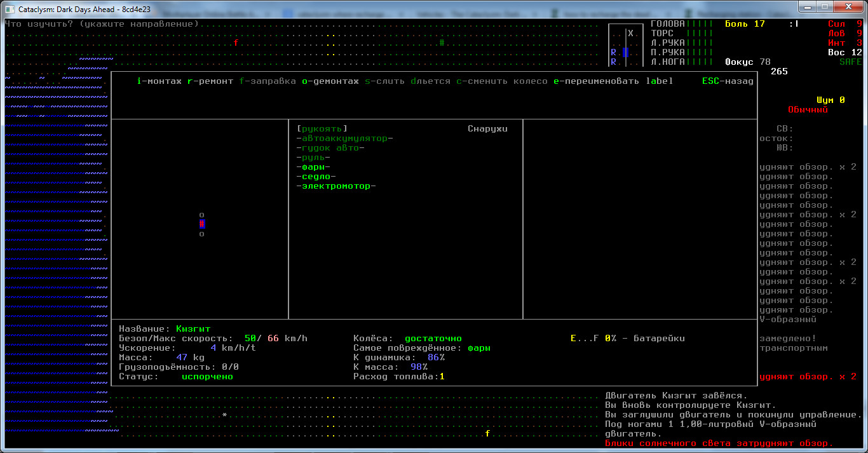Click the red f monster symbol on the map
Screen dimensions: 868x453
point(236,43)
